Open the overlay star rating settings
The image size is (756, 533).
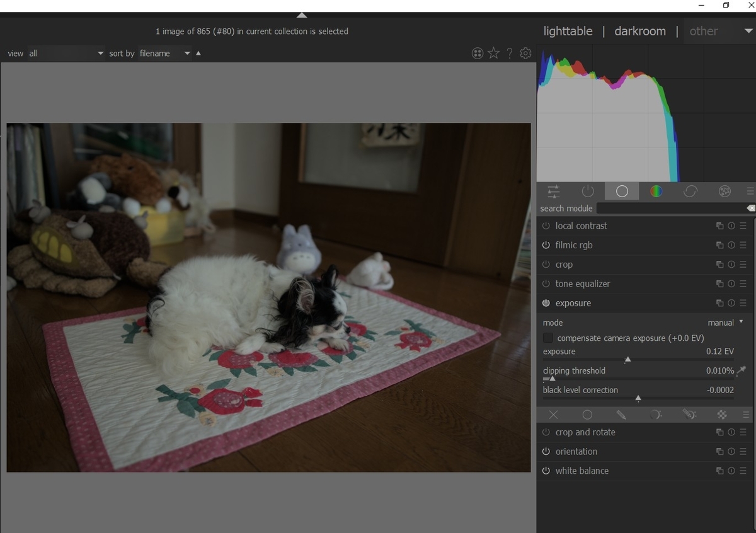[493, 54]
